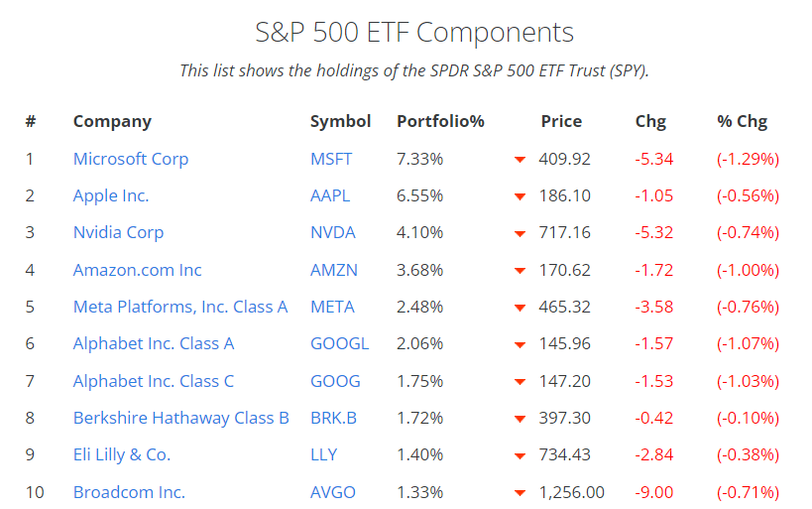Open Alphabet Inc. Class A link
Image resolution: width=812 pixels, height=509 pixels.
(x=154, y=343)
